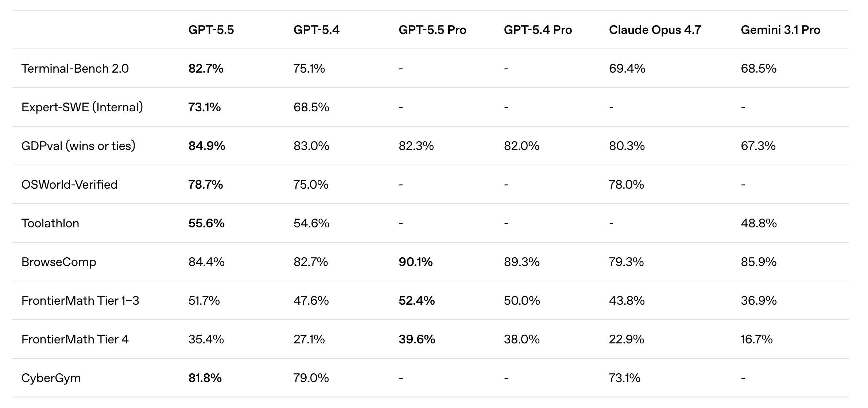868x408 pixels.
Task: Click the FrontierMath Tier 4 row label
Action: pyautogui.click(x=75, y=339)
